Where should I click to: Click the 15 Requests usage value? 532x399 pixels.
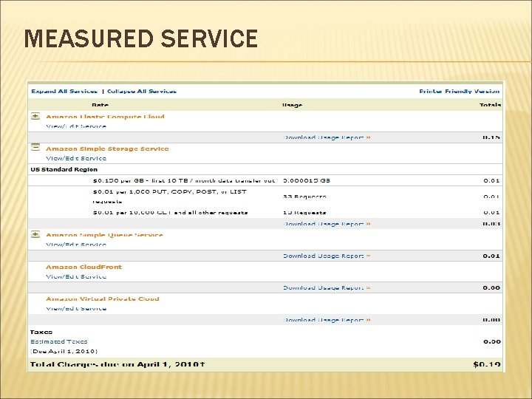coord(304,212)
